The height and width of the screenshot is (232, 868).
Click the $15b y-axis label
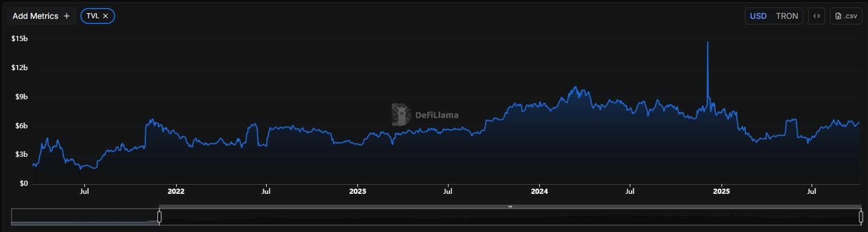(19, 39)
